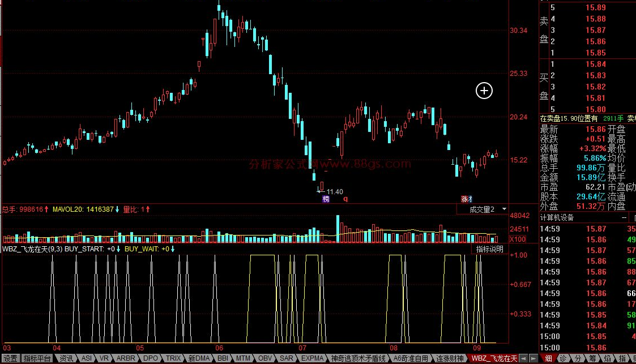Switch to the 分 tab
The width and height of the screenshot is (636, 364).
pos(578,358)
